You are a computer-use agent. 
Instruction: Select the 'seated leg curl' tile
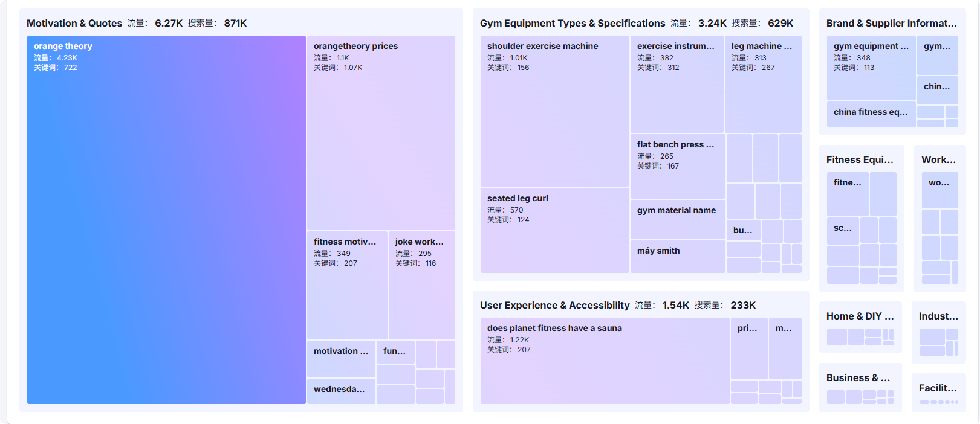[x=554, y=230]
